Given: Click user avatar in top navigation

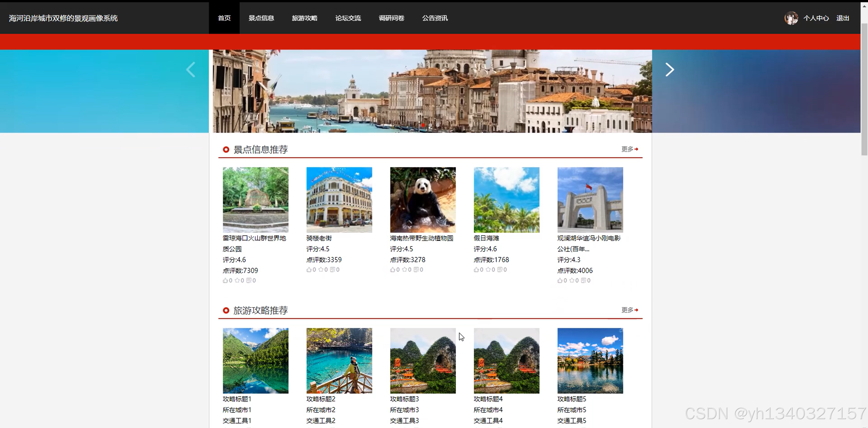Looking at the screenshot, I should (x=791, y=18).
